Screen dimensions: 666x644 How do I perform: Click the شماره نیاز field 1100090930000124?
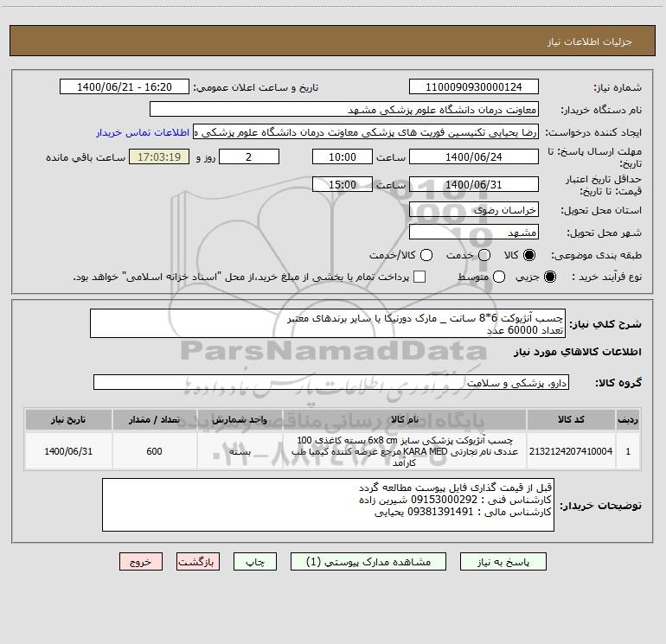click(x=474, y=86)
